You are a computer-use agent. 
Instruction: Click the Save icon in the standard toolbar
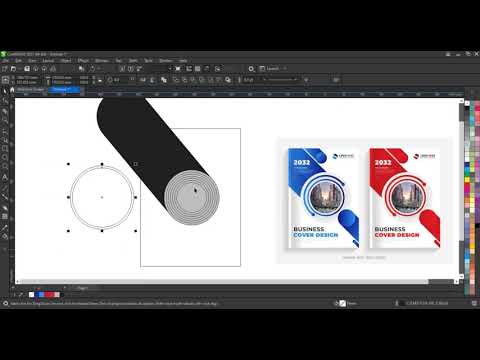[27, 69]
